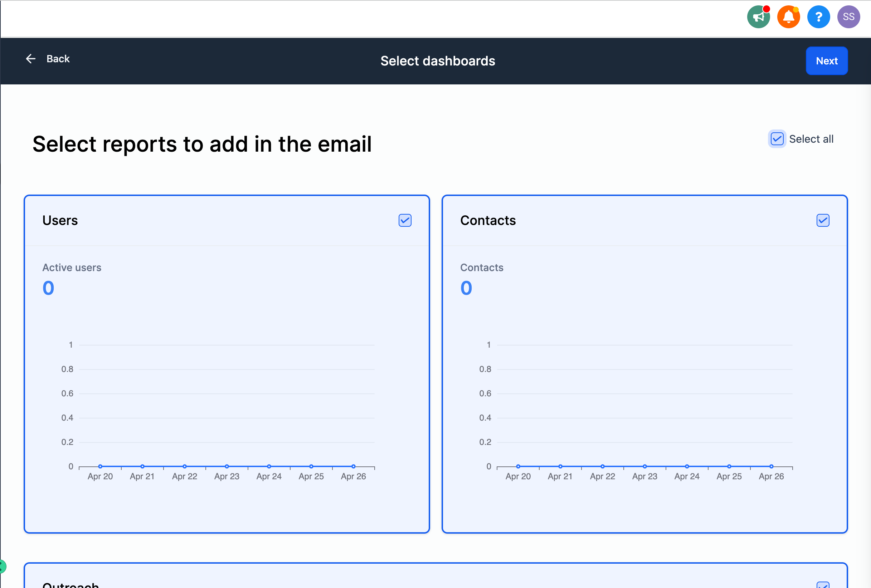Uncheck the Users report checkbox

[405, 221]
